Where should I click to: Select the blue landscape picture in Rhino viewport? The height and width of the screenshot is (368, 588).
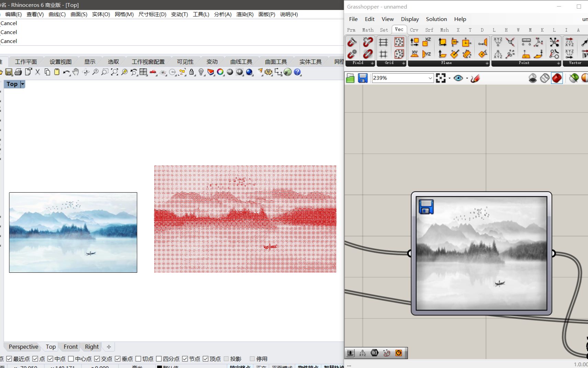coord(73,232)
